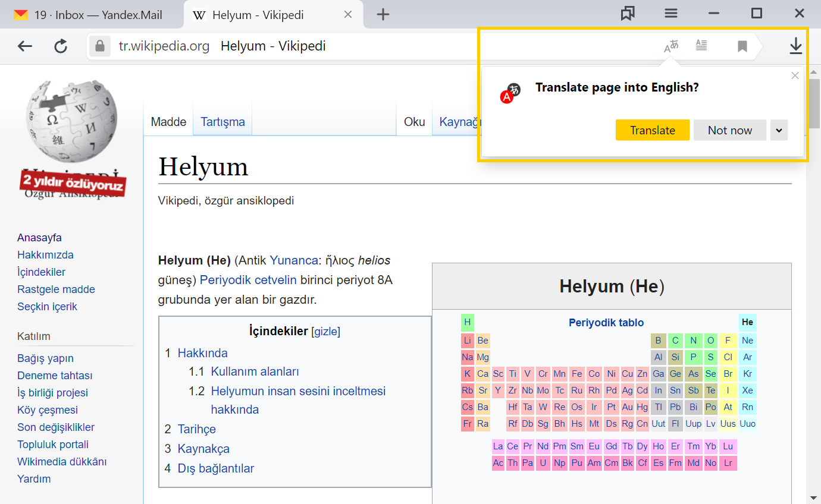
Task: Open the bookmarks collections icon in title bar
Action: [x=628, y=14]
